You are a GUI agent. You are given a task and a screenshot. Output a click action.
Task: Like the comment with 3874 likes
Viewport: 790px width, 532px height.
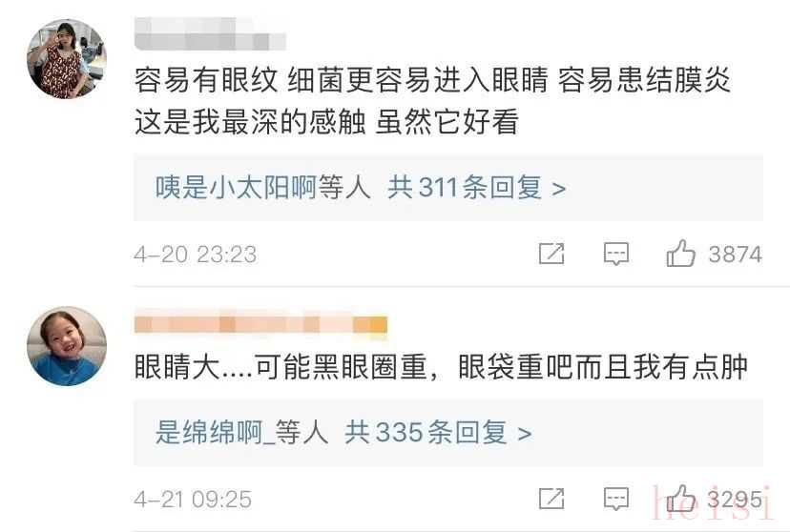[680, 254]
